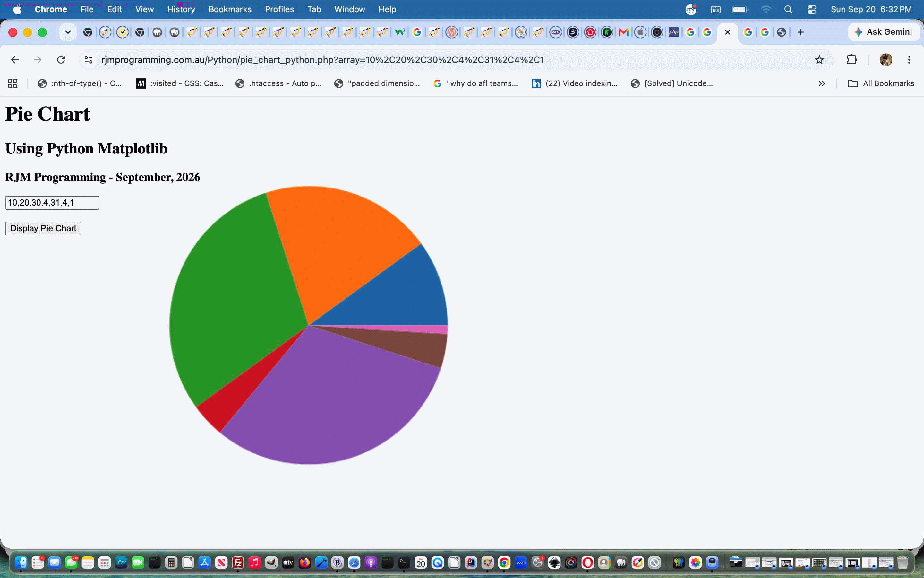Reload the pie chart page
Screen dimensions: 924x578
click(61, 60)
